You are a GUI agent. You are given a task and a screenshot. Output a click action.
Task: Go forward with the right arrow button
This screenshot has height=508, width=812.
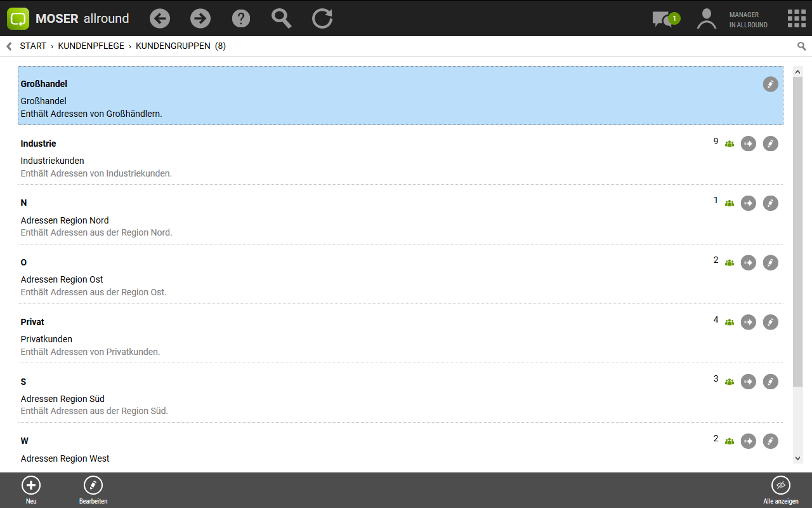[x=200, y=18]
